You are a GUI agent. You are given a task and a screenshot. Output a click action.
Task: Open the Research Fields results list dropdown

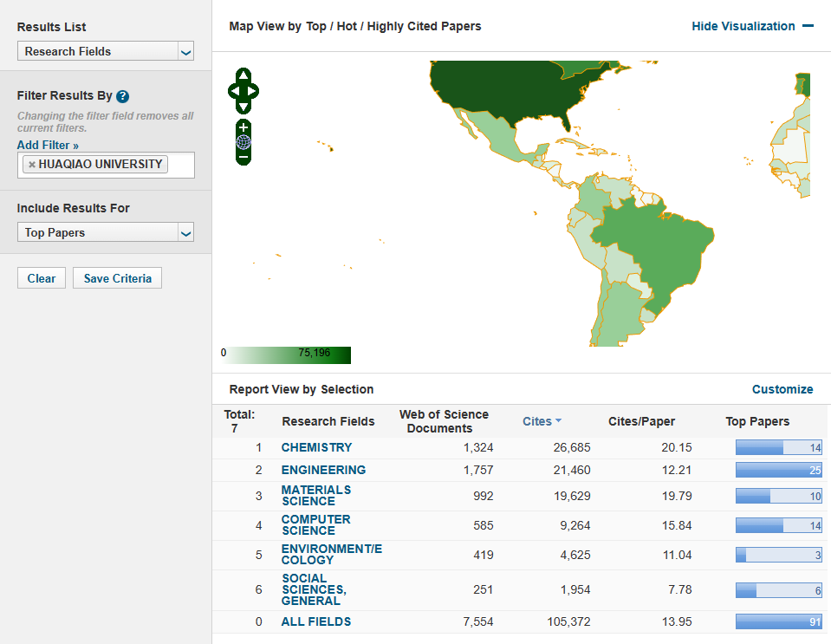point(106,52)
